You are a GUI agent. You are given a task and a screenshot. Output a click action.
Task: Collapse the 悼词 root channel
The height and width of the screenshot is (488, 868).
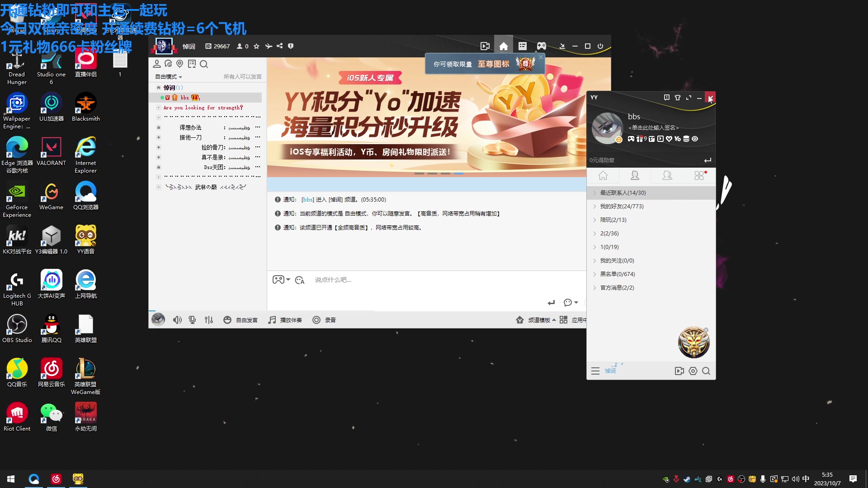(x=159, y=88)
